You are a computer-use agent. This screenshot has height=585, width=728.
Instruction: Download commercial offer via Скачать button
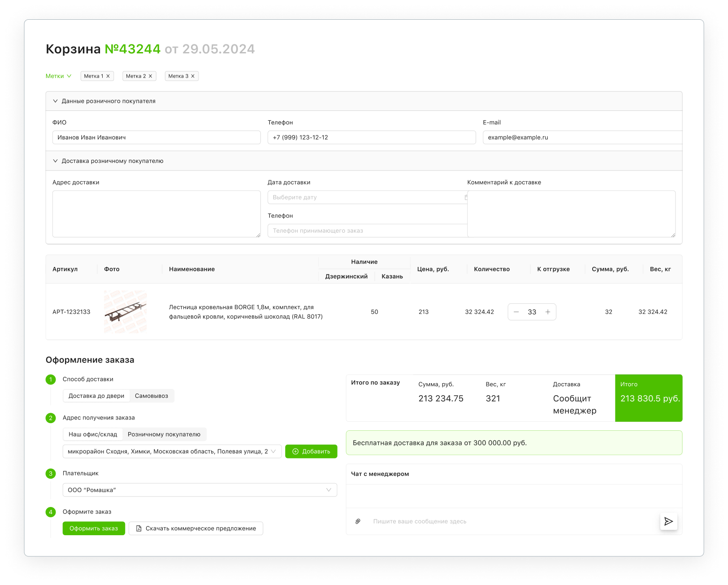[x=196, y=528]
